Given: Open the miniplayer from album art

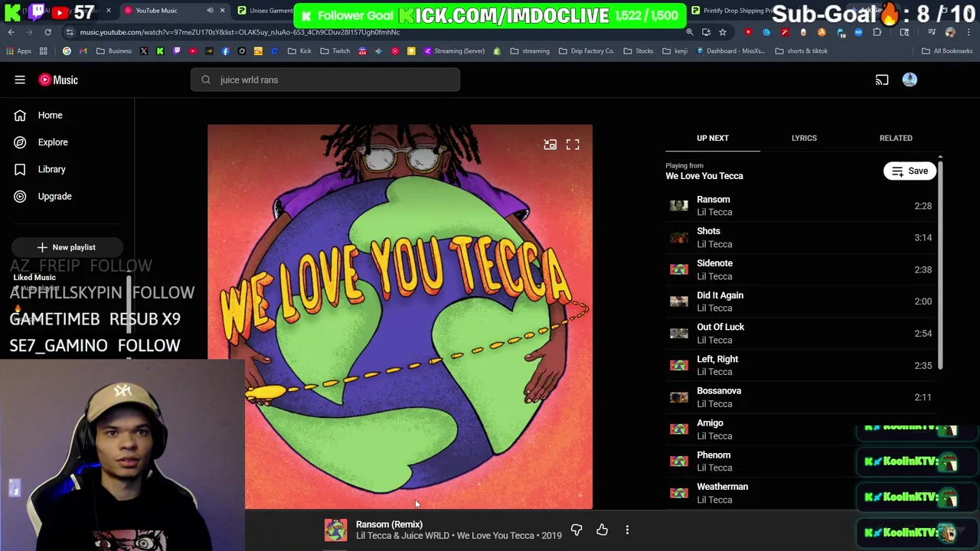Looking at the screenshot, I should coord(550,145).
